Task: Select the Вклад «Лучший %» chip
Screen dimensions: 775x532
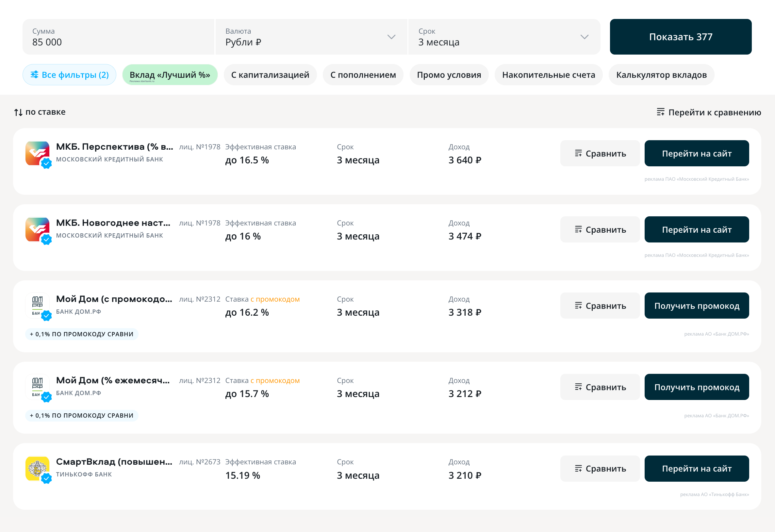Action: 170,75
